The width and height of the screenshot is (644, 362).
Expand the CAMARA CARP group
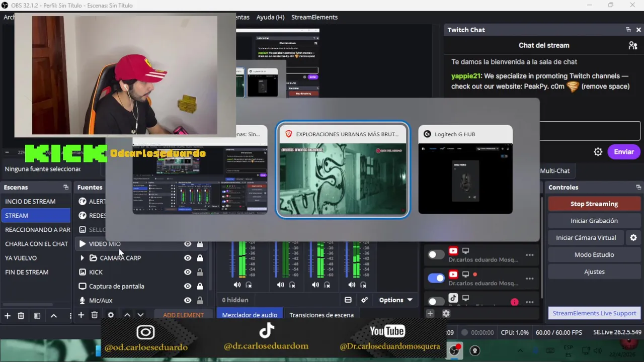click(x=82, y=258)
